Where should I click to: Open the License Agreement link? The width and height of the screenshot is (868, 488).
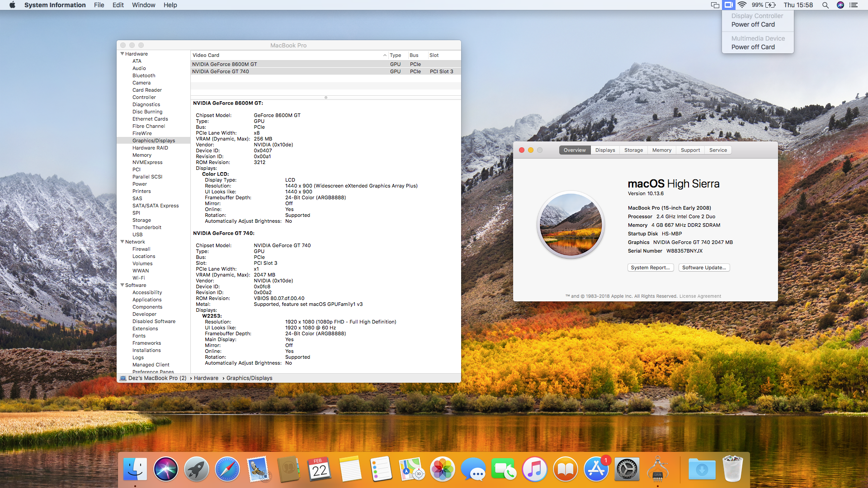[700, 296]
